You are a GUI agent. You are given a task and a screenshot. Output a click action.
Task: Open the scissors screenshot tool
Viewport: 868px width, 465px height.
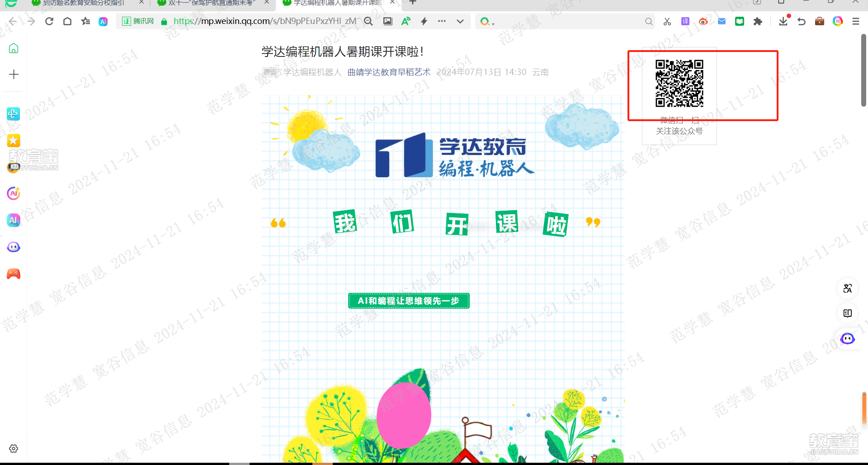pyautogui.click(x=667, y=21)
